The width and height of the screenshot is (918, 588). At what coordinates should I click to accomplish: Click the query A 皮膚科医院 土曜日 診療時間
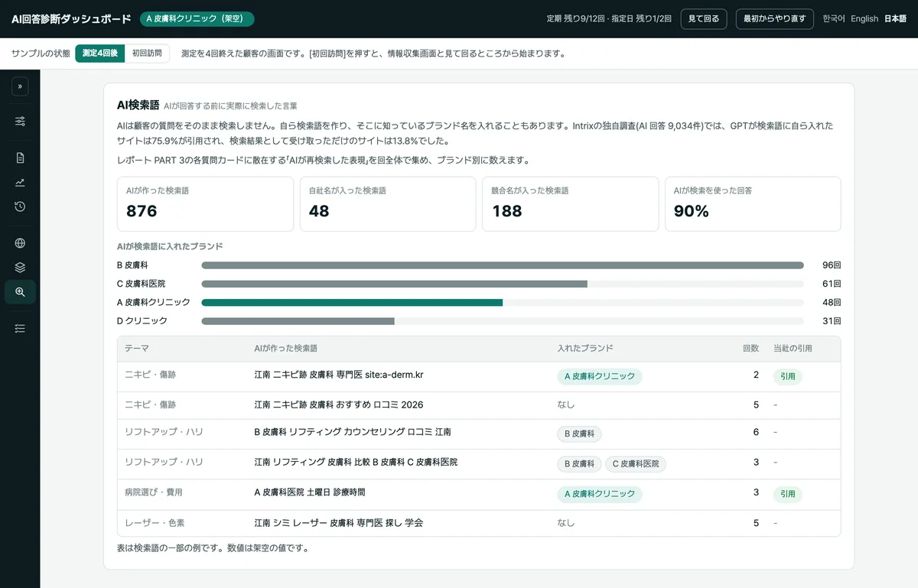(310, 493)
